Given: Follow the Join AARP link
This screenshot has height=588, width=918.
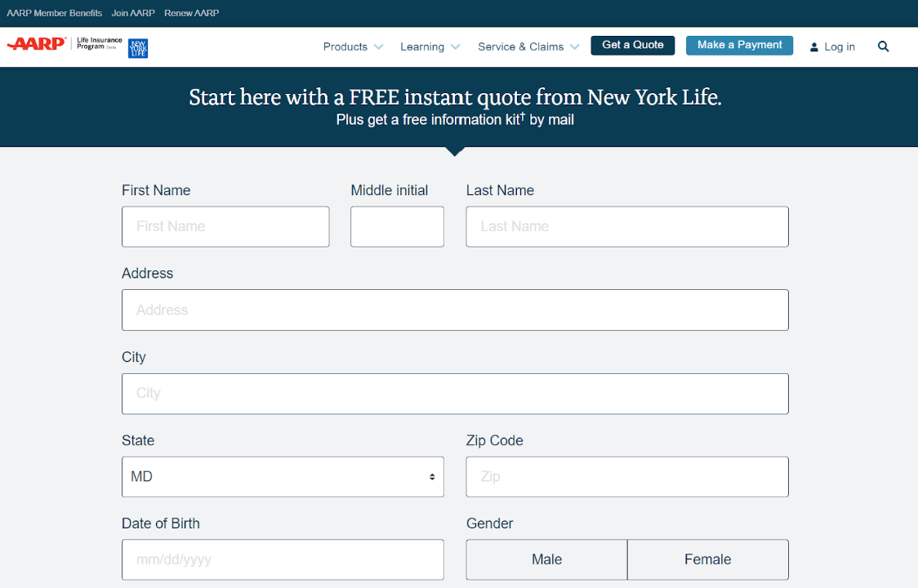Looking at the screenshot, I should [133, 13].
